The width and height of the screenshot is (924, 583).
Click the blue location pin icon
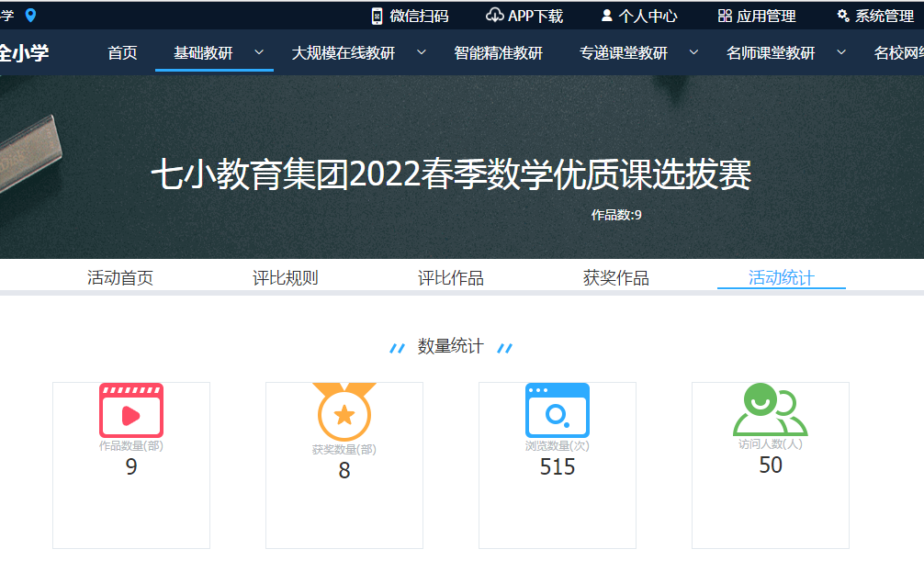[x=30, y=15]
